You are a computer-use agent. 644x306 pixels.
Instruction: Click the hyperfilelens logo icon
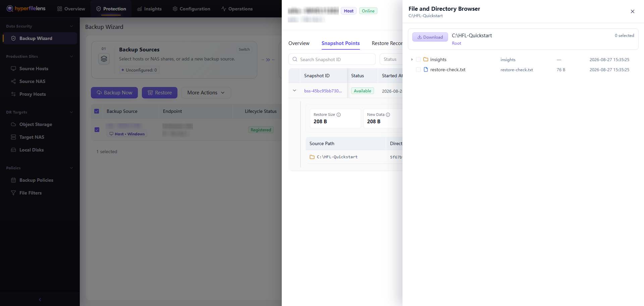tap(10, 8)
